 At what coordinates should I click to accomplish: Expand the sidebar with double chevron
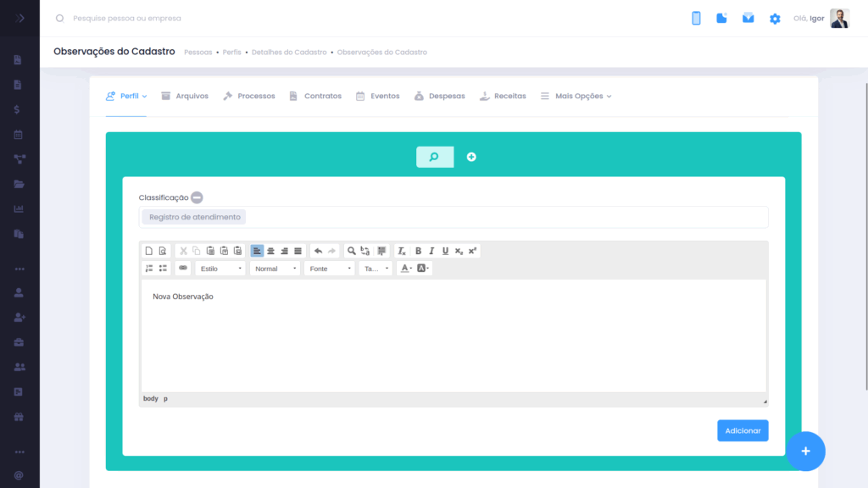click(x=20, y=19)
